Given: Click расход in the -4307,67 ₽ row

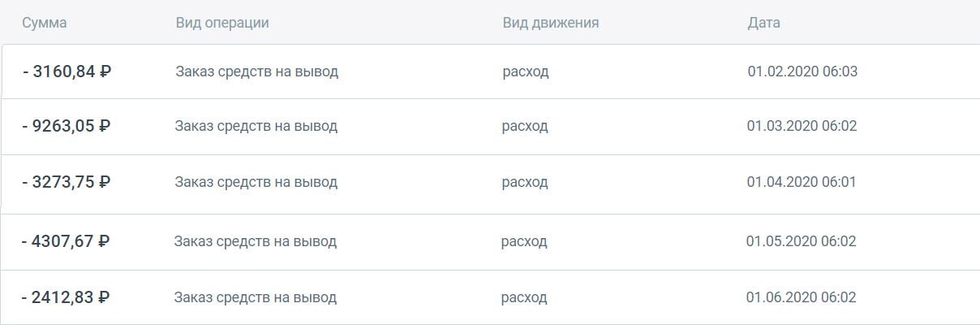Looking at the screenshot, I should [524, 241].
